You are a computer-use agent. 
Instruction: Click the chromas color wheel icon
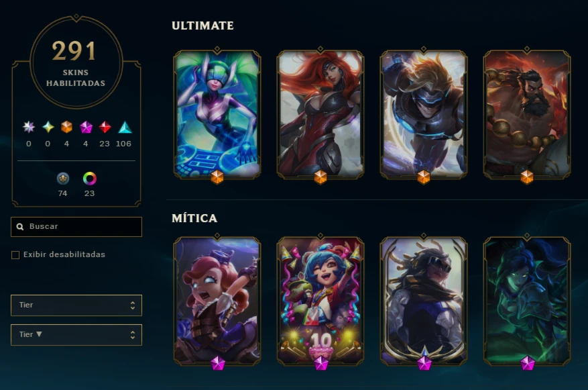(x=90, y=179)
